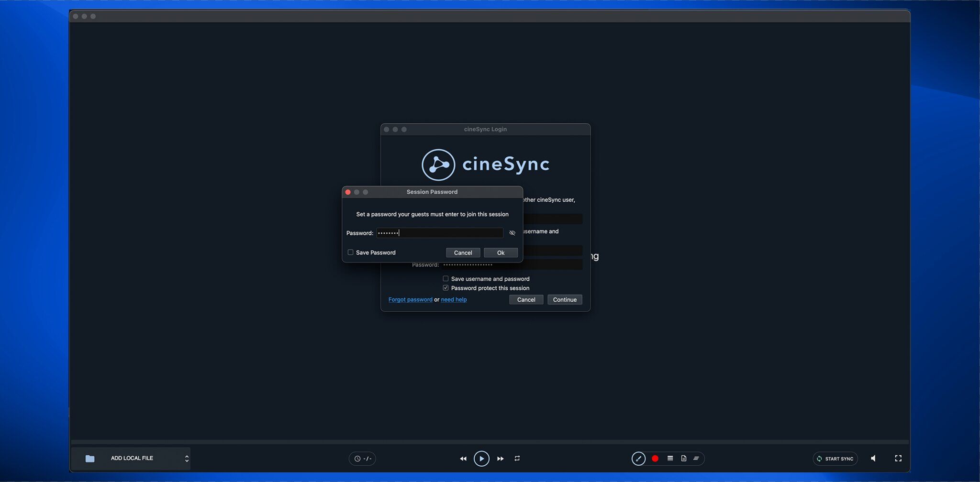This screenshot has width=980, height=482.
Task: Enable the Save Password checkbox
Action: (x=350, y=252)
